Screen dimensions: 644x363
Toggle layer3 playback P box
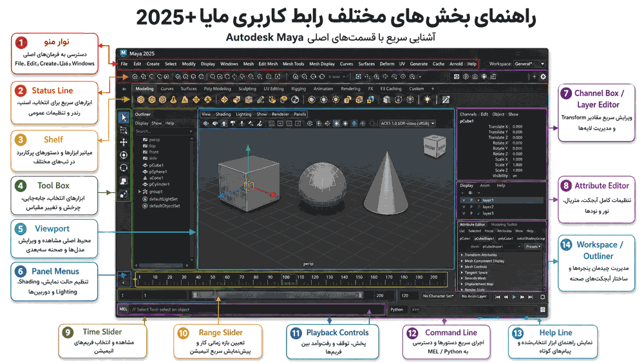pyautogui.click(x=471, y=213)
